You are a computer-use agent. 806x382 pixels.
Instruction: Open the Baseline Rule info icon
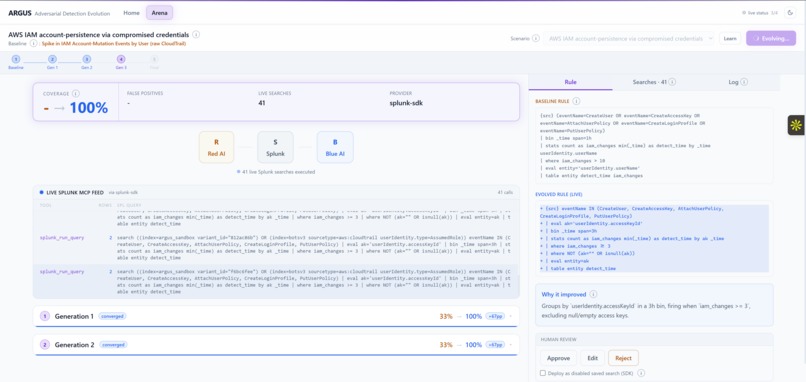click(x=576, y=101)
